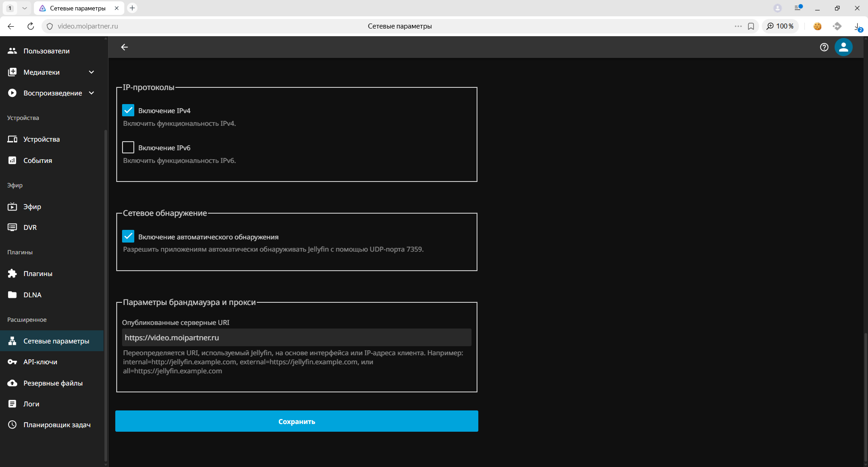Click the 100% zoom level indicator
Screen dimensions: 868x467
click(780, 26)
